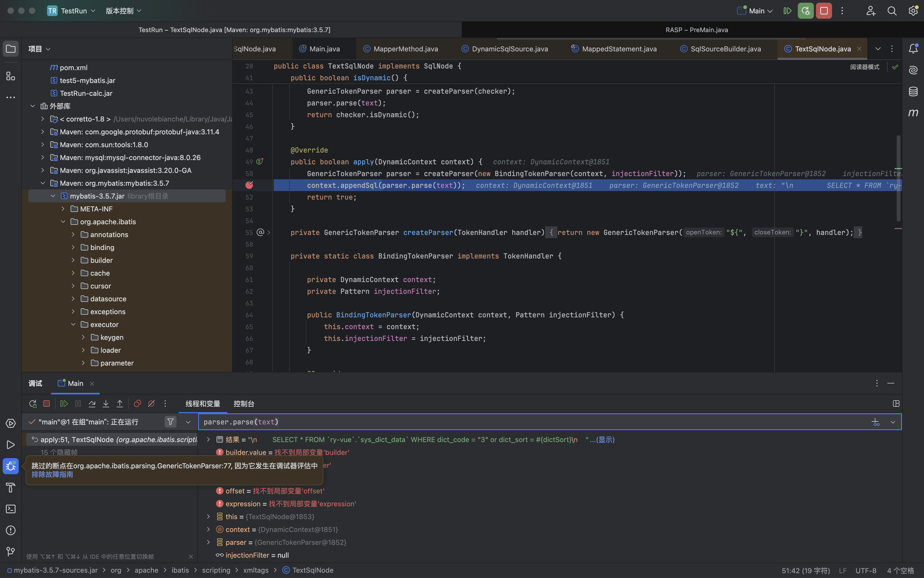924x578 pixels.
Task: Open the Terminal tool window icon
Action: coord(11,509)
